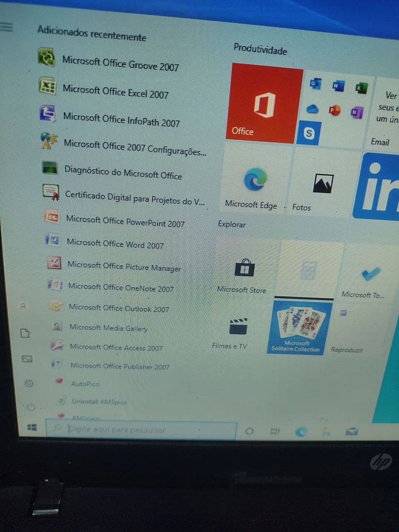Open the Outlook 2007 envelope icon
399x532 pixels.
tap(56, 306)
